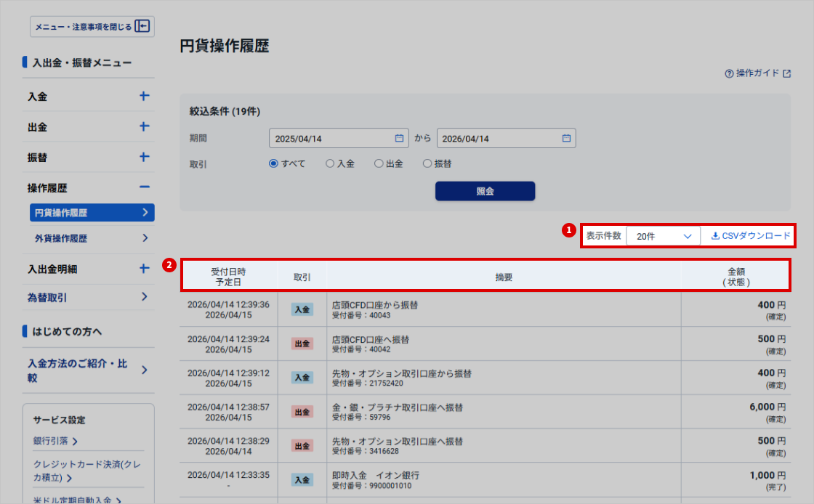
Task: Open the 銀行引落 service link
Action: [55, 441]
